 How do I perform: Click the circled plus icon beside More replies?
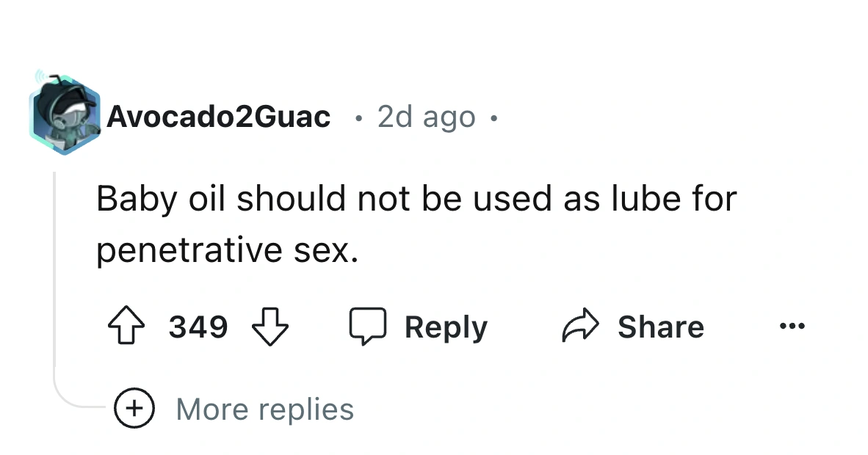tap(133, 409)
